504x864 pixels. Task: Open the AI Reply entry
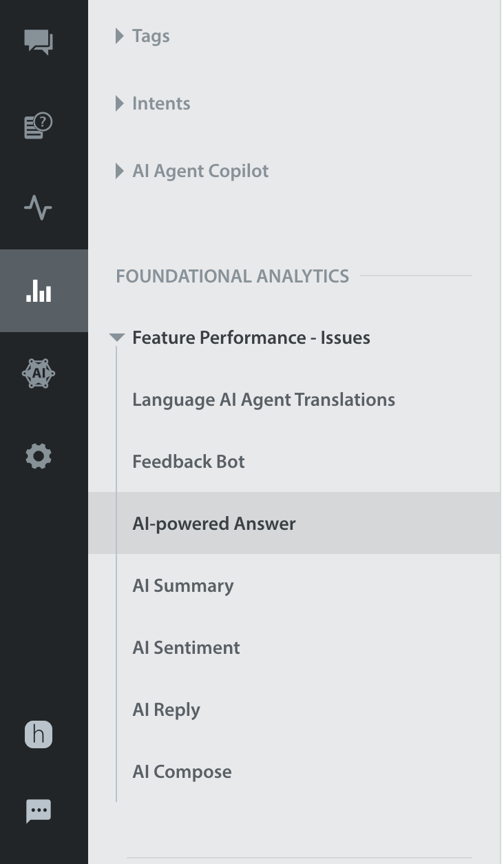click(x=166, y=710)
